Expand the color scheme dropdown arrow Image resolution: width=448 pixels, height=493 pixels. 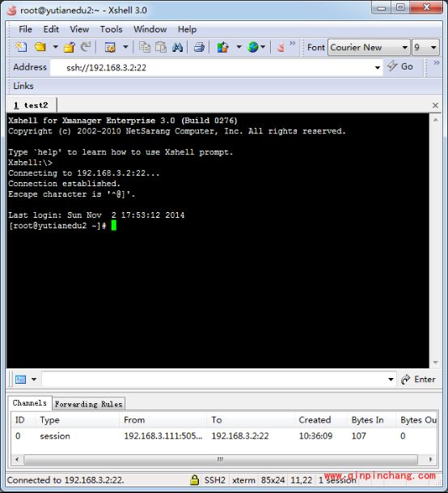pos(239,48)
